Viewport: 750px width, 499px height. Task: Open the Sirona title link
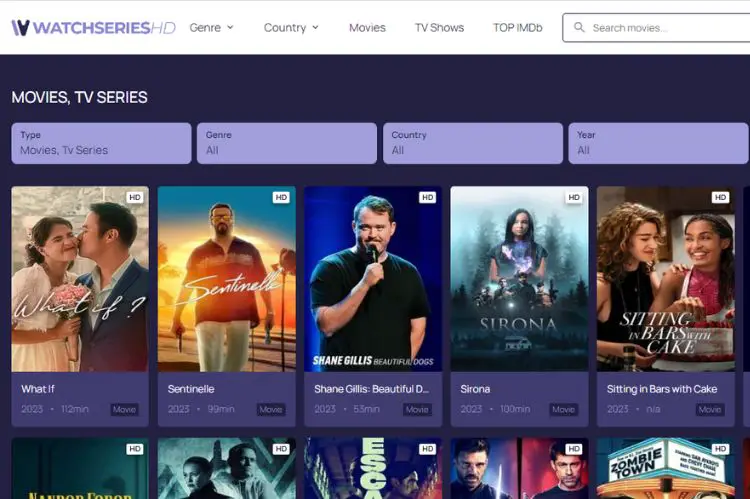475,389
